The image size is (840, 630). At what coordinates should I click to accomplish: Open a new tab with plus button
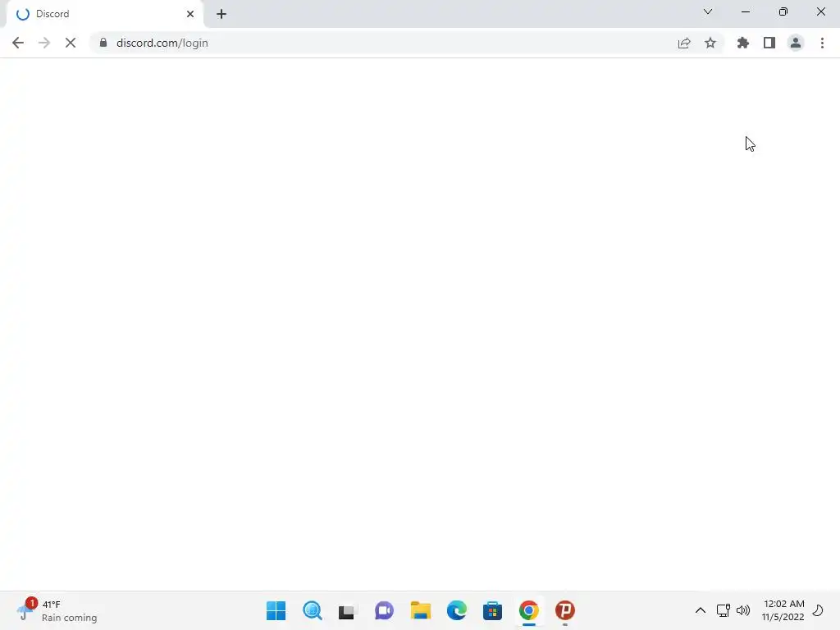pos(221,14)
